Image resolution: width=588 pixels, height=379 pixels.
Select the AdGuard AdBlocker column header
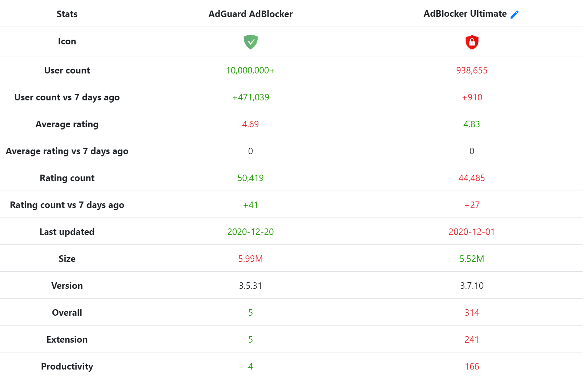point(250,14)
